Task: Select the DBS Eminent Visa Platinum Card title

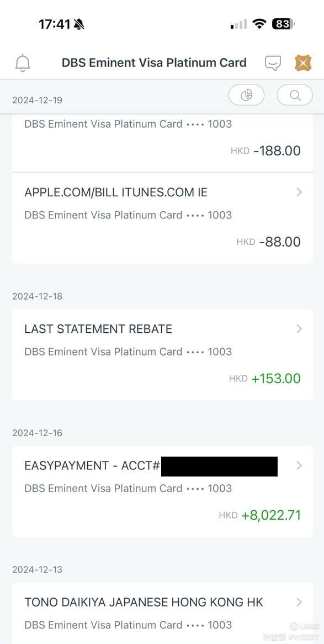Action: [x=154, y=63]
